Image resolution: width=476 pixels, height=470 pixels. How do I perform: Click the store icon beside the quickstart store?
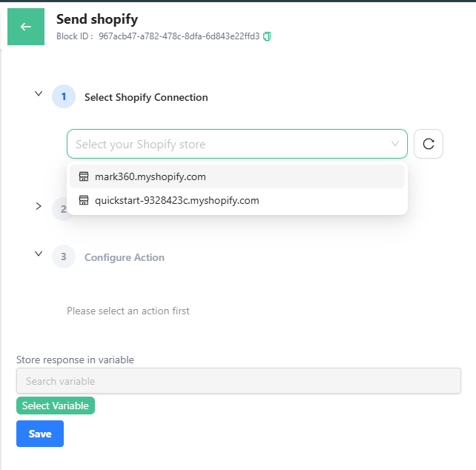[84, 200]
